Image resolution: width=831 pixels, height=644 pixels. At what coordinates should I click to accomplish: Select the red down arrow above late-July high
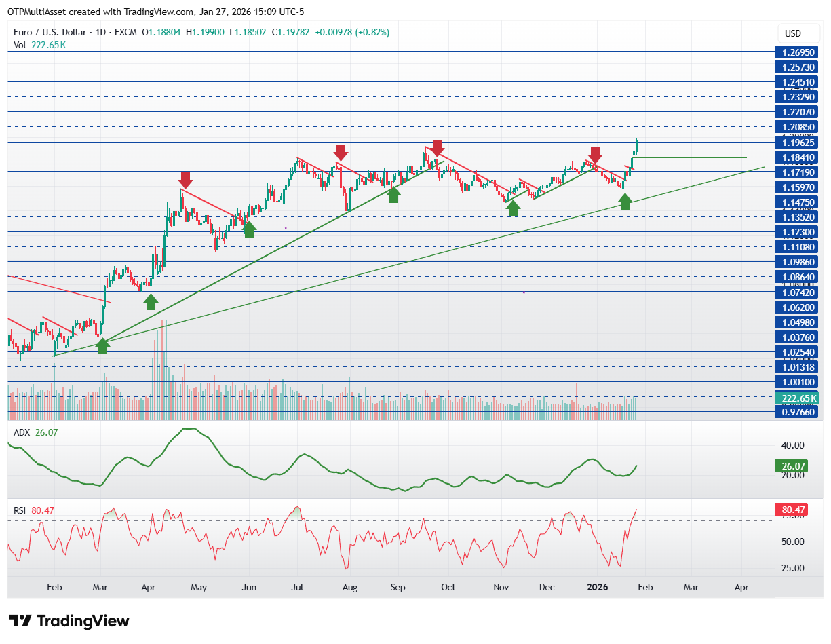[x=341, y=152]
